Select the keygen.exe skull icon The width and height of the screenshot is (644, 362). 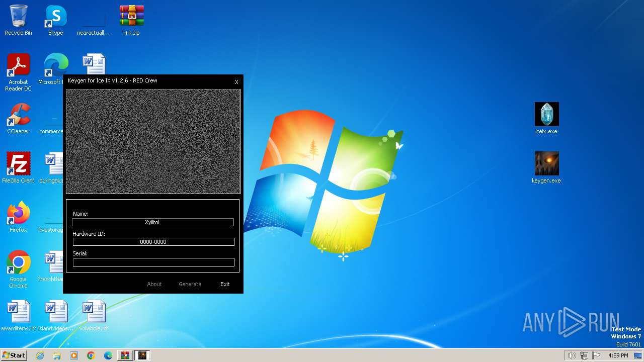pos(546,167)
